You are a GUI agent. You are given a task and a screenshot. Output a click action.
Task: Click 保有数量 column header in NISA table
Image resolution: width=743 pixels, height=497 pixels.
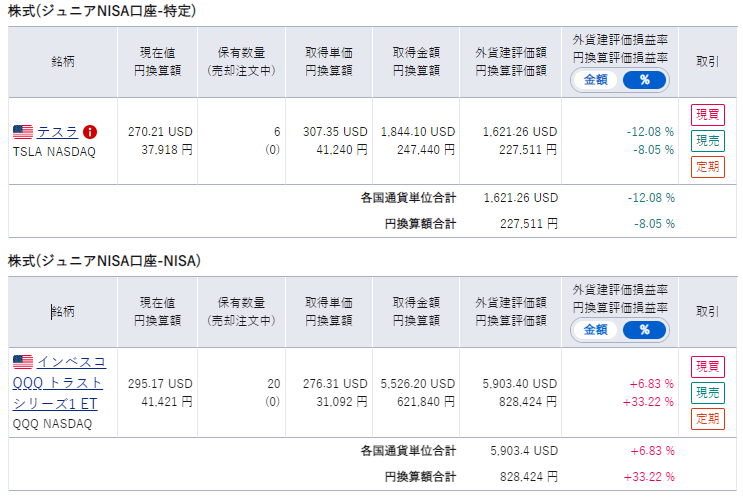tap(241, 303)
